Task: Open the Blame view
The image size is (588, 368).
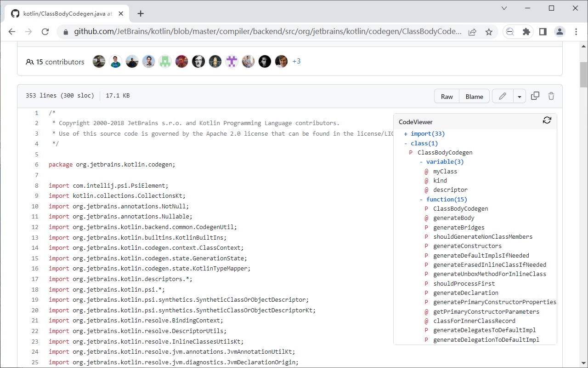Action: (x=474, y=96)
